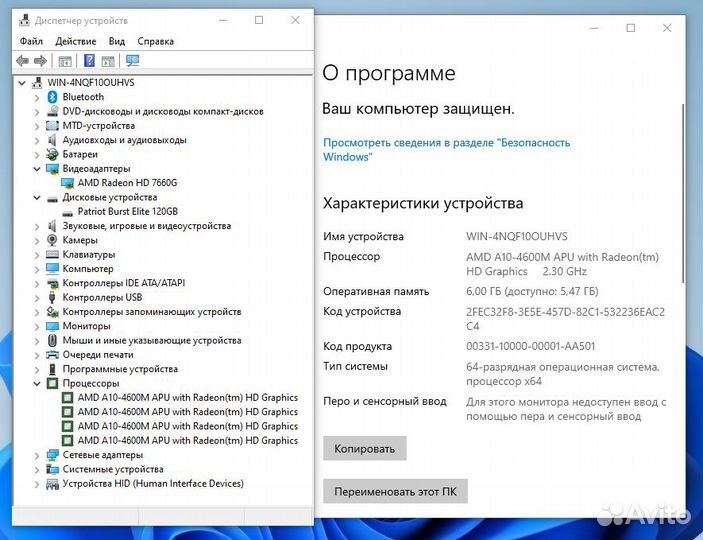The image size is (703, 540).
Task: Open the Действие menu
Action: point(75,41)
